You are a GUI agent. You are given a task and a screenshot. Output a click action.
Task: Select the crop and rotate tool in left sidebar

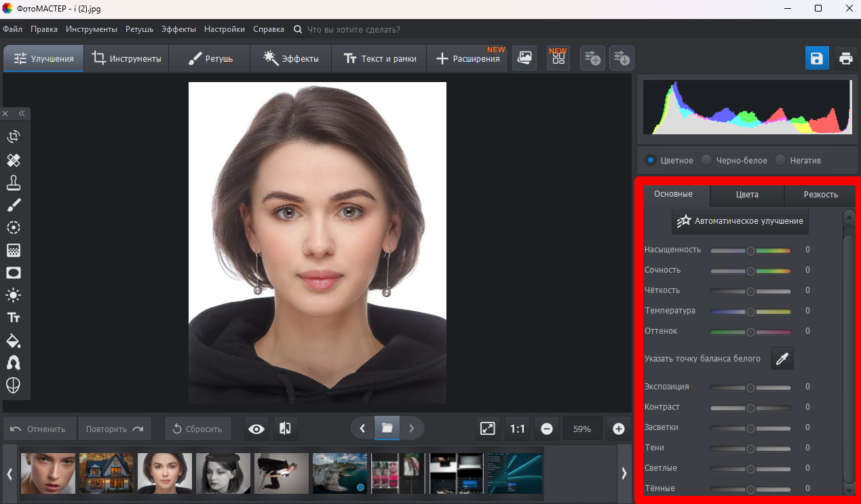[x=14, y=137]
